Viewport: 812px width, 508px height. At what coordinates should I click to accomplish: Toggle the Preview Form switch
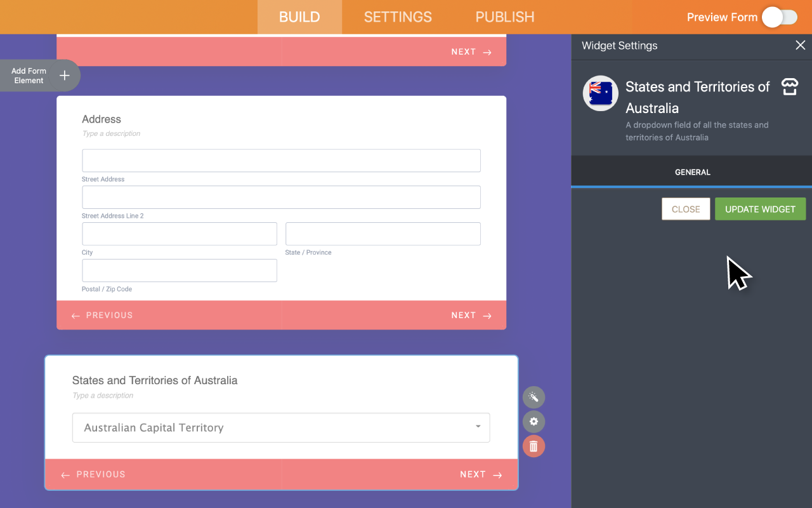(x=780, y=17)
